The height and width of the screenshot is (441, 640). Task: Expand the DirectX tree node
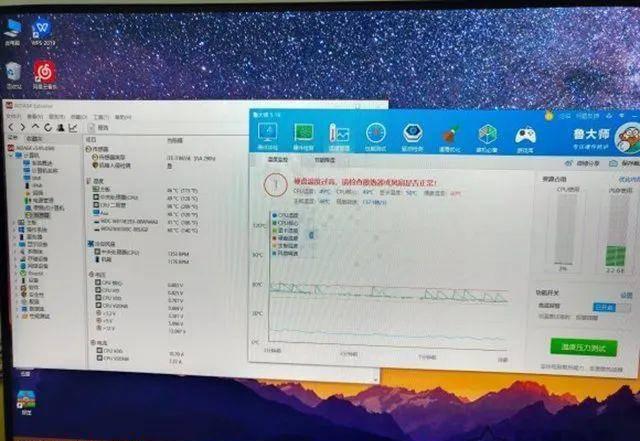click(17, 273)
